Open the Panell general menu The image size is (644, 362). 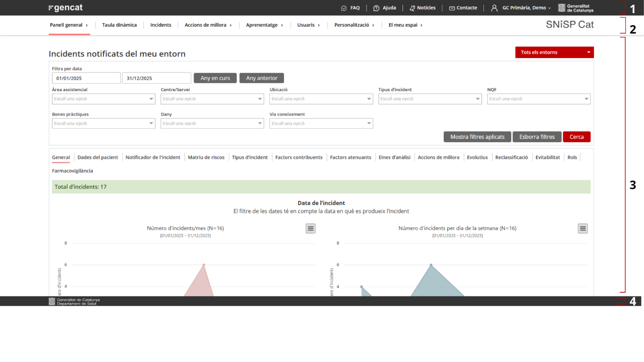click(69, 25)
